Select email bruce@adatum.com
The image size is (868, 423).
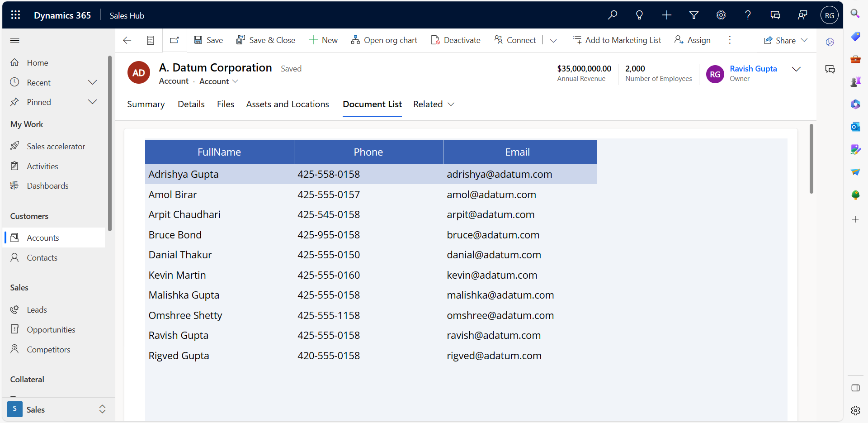[x=493, y=235]
